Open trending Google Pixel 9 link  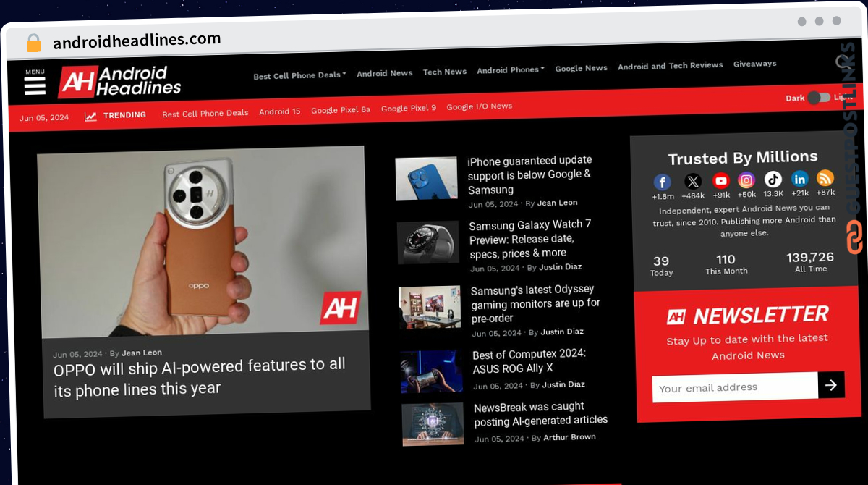409,108
